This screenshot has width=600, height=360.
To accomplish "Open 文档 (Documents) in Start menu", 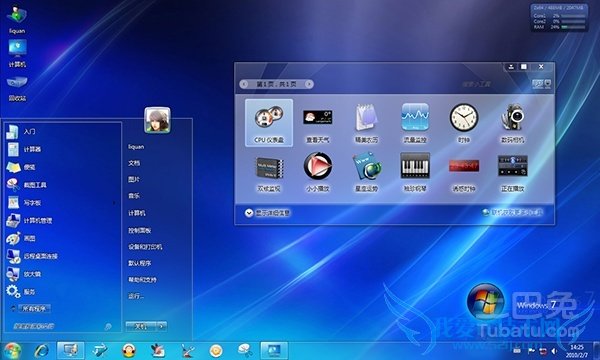I will [x=134, y=163].
